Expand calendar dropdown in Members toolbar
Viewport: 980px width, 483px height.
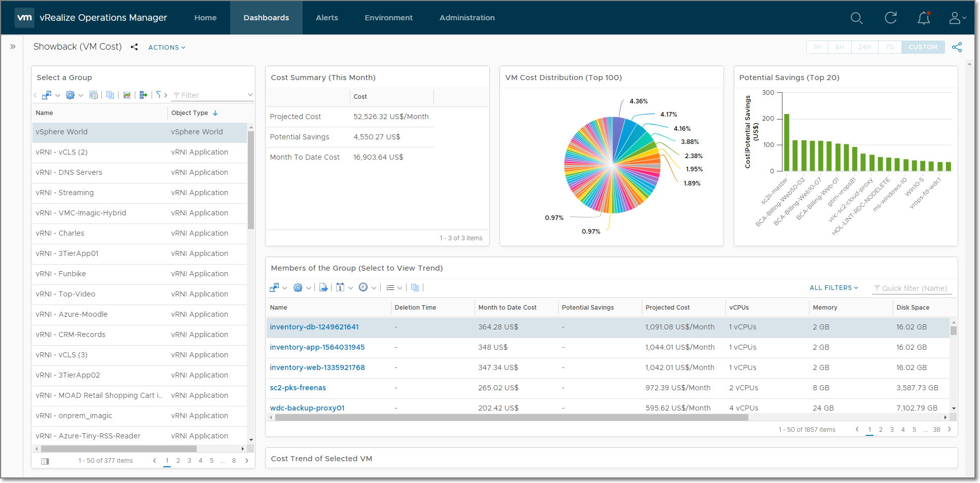[x=350, y=288]
